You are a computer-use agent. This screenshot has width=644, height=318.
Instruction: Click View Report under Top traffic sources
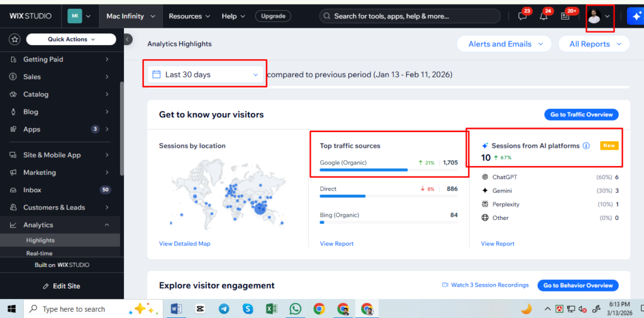click(x=337, y=244)
